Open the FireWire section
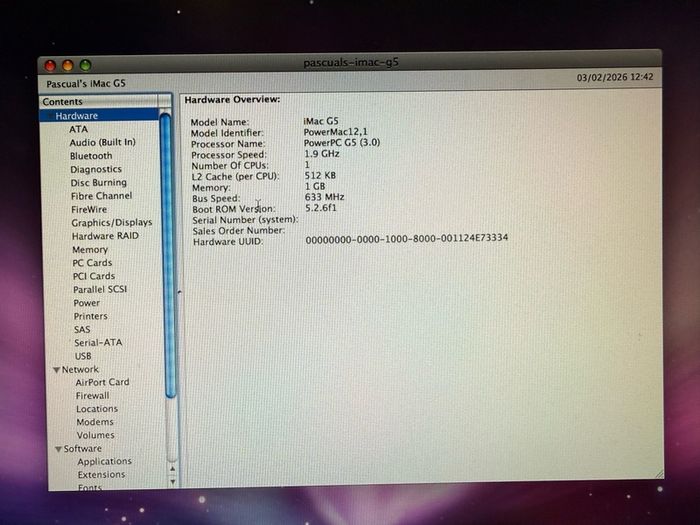 coord(89,209)
